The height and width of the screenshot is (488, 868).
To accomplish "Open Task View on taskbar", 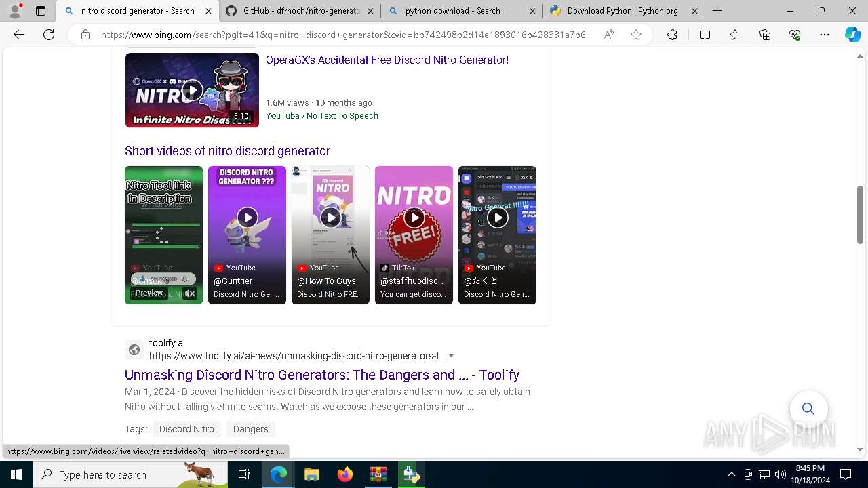I will [244, 474].
